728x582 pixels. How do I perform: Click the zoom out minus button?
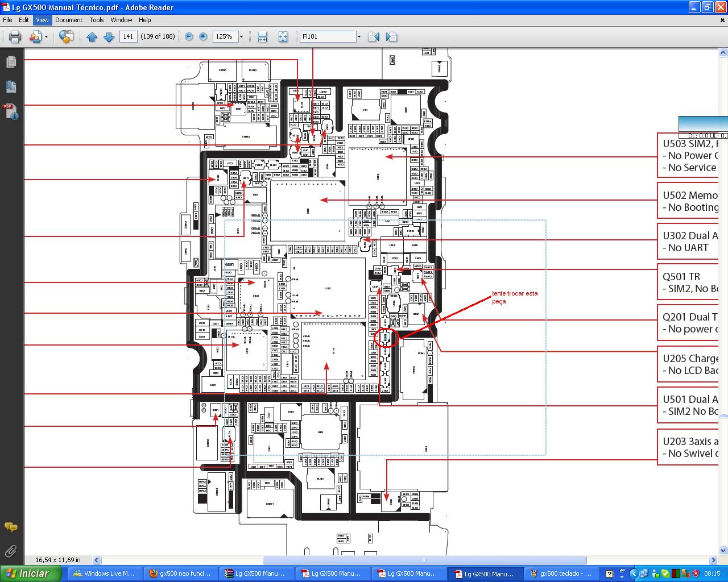(189, 36)
